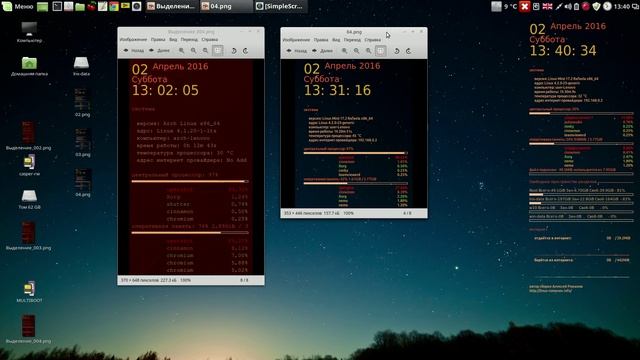The image size is (640, 360).
Task: Open Изображение menu in Выделение_004.png window
Action: click(133, 40)
